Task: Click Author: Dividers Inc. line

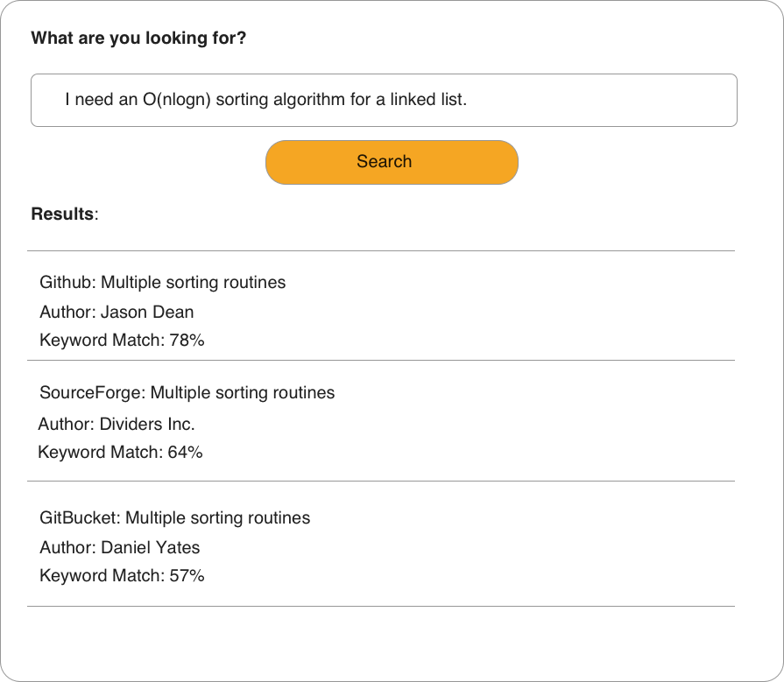Action: pos(117,424)
